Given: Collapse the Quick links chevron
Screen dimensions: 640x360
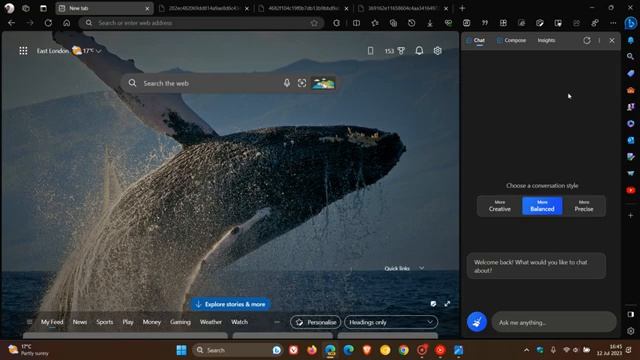Looking at the screenshot, I should [422, 268].
